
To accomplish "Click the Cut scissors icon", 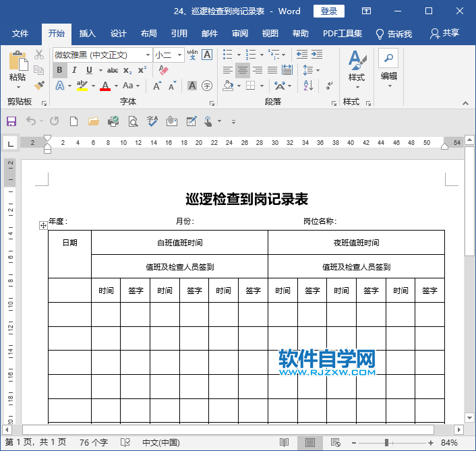I will pyautogui.click(x=39, y=55).
